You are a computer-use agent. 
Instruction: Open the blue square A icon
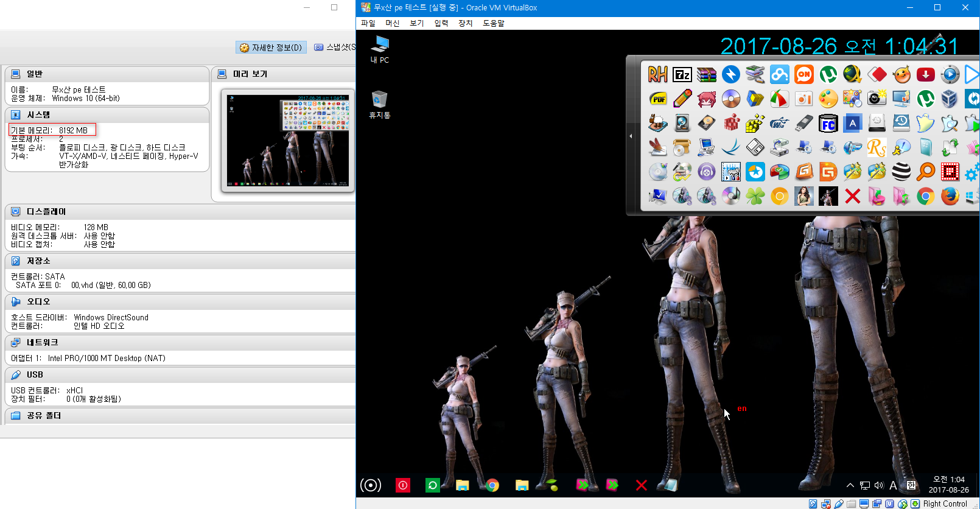[853, 123]
